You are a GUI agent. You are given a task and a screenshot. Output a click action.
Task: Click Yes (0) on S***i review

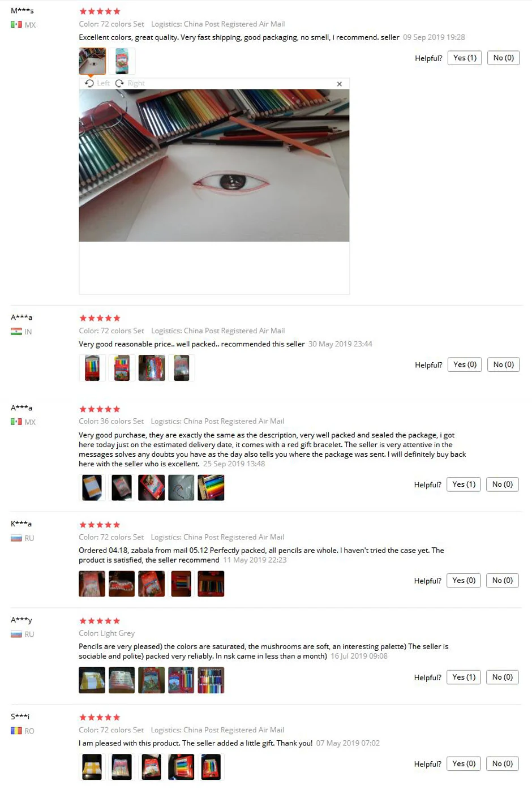point(464,764)
